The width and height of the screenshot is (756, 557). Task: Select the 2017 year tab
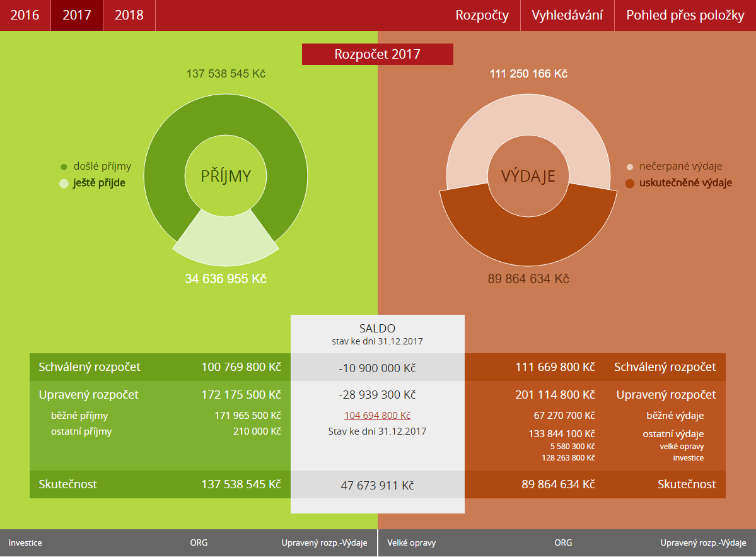coord(77,15)
